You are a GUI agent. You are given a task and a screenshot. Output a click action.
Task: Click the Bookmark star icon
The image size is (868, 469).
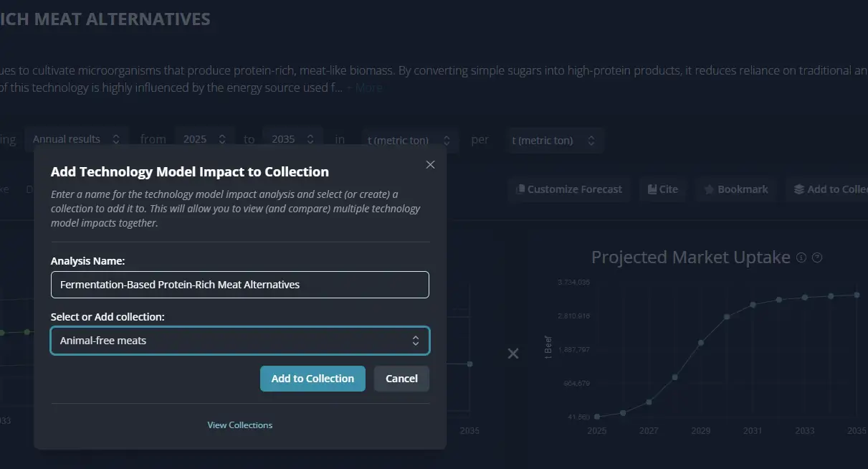(709, 190)
